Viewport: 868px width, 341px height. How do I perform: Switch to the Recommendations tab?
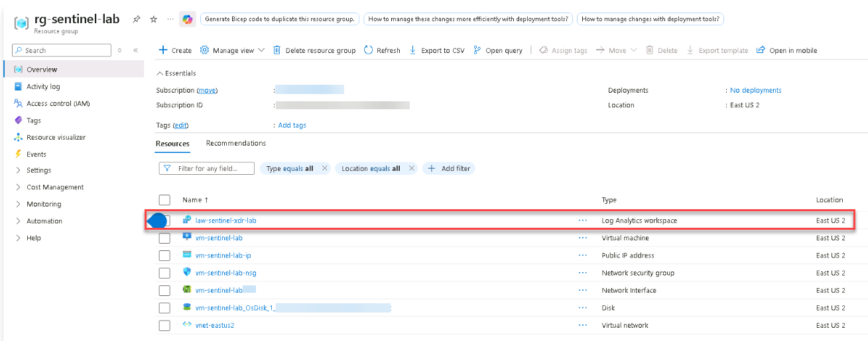(x=236, y=143)
